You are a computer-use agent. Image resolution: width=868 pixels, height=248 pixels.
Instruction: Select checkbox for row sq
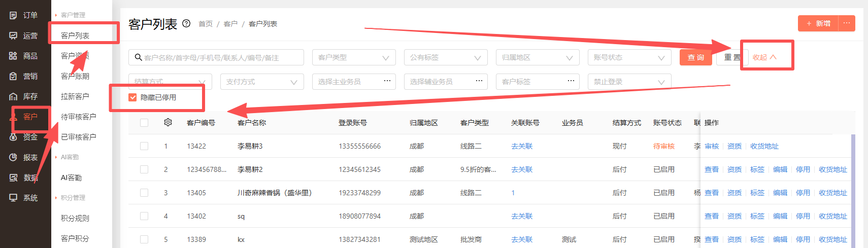[x=144, y=216]
